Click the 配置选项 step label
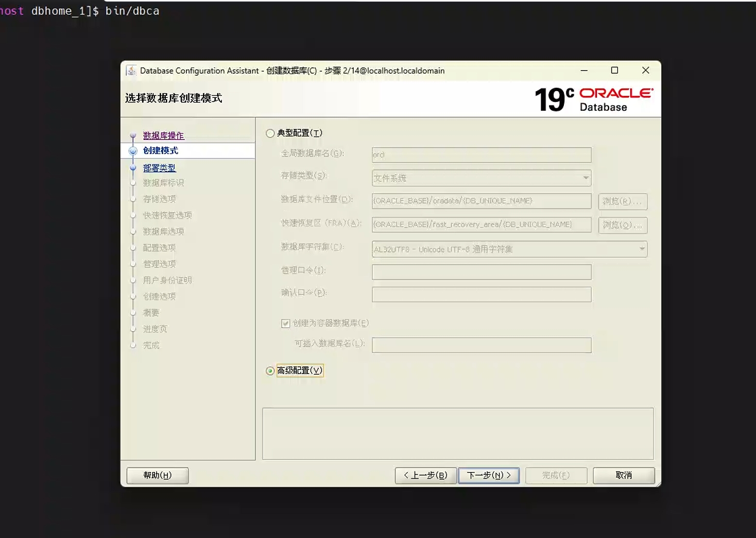This screenshot has width=756, height=538. [159, 248]
